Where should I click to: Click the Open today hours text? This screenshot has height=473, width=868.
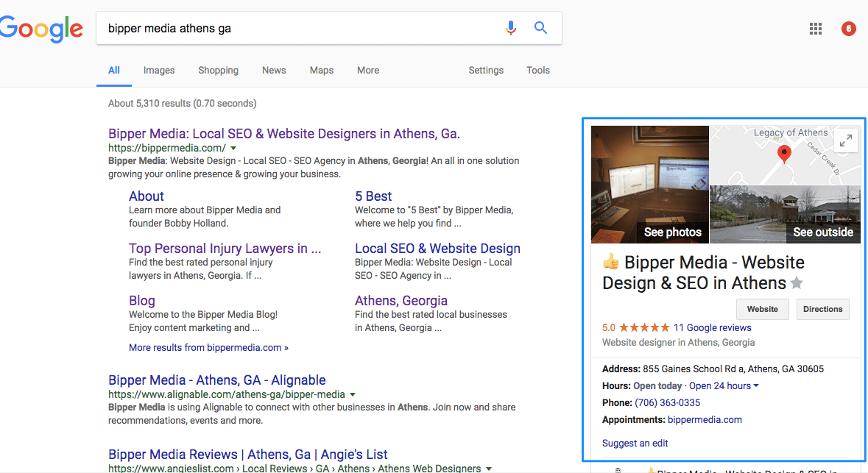pyautogui.click(x=657, y=386)
